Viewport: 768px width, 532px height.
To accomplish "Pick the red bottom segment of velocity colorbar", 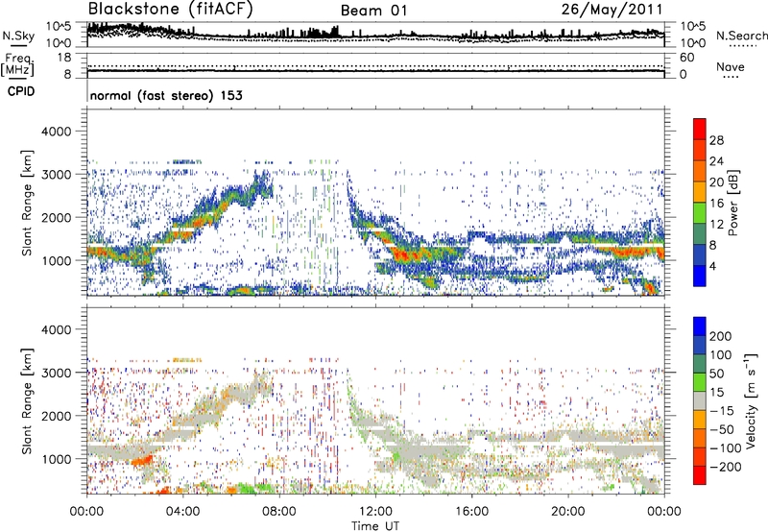I will [700, 475].
